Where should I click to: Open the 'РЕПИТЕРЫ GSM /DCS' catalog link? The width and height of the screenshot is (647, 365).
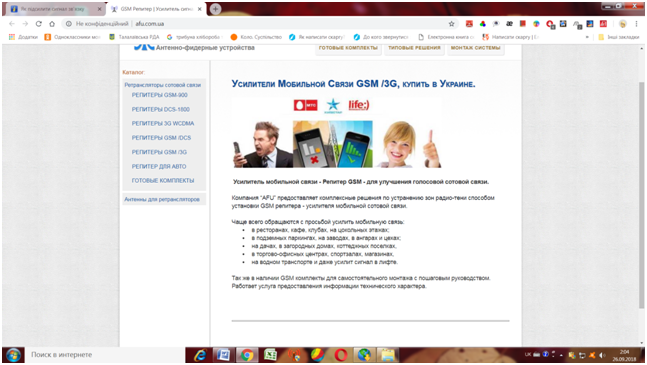click(x=161, y=138)
